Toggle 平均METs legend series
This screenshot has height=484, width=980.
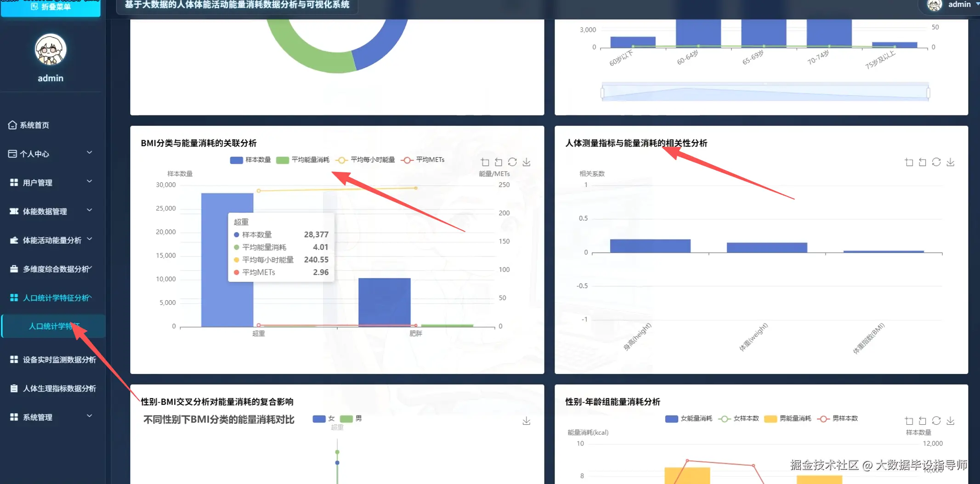pyautogui.click(x=423, y=160)
